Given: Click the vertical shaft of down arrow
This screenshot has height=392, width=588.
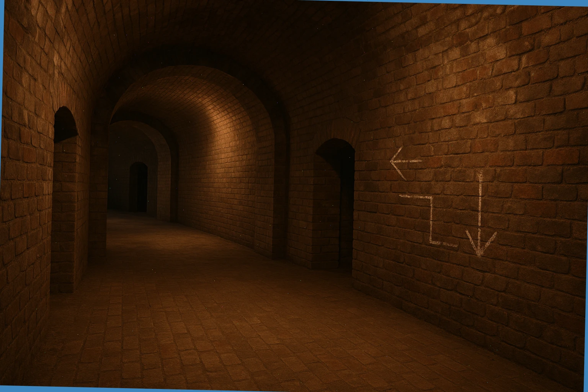Looking at the screenshot, I should coord(480,199).
